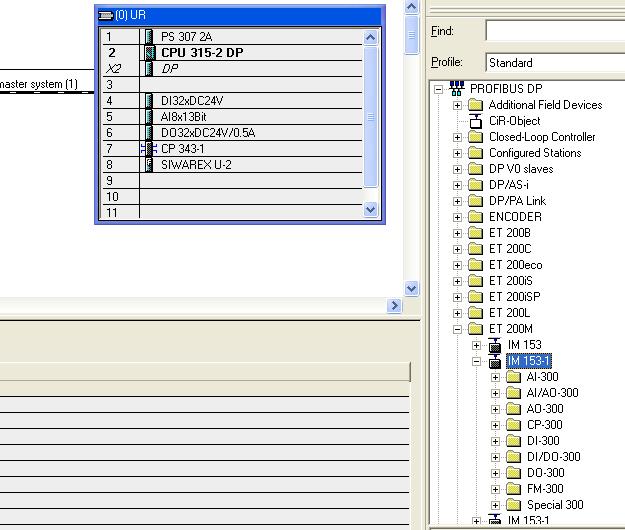Open the Profile combo box
The width and height of the screenshot is (625, 530).
tap(555, 63)
